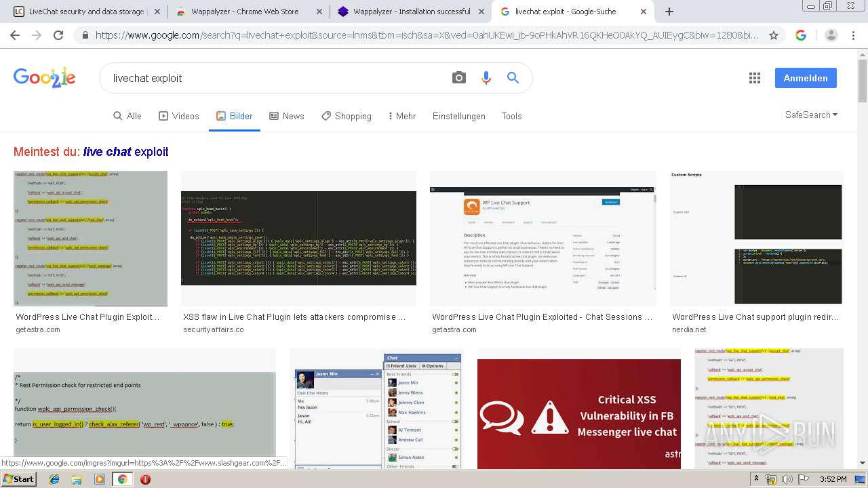The width and height of the screenshot is (868, 488).
Task: Click the red Opera taskbar icon
Action: coord(145,479)
